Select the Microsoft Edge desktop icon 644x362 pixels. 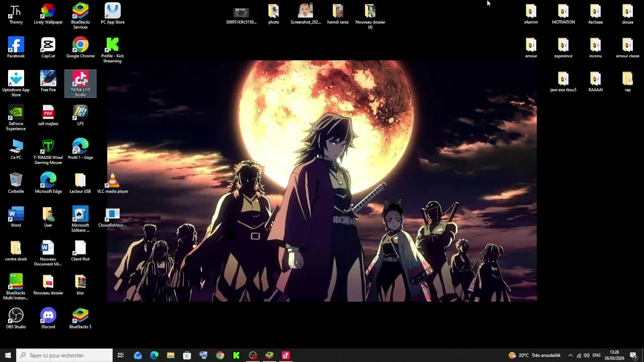[48, 183]
